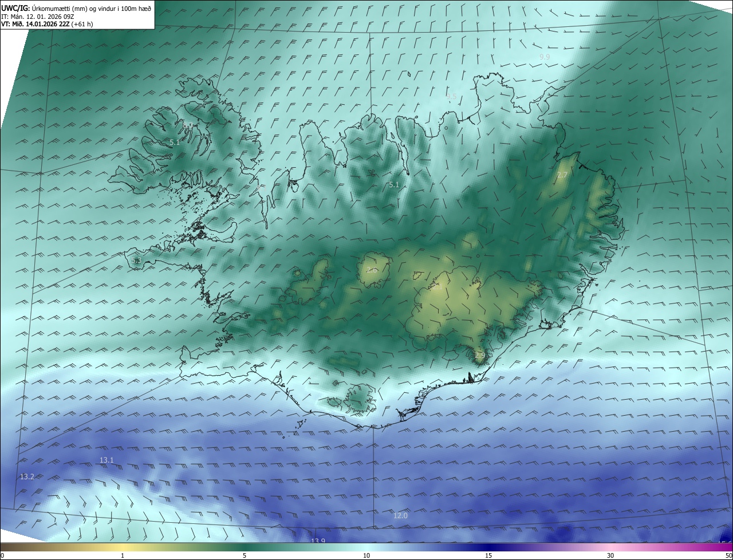Click the 5.1 value in north-central Iceland

(393, 184)
